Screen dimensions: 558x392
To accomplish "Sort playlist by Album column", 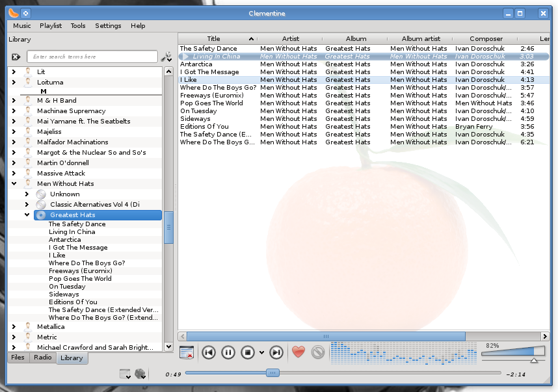I will point(356,39).
